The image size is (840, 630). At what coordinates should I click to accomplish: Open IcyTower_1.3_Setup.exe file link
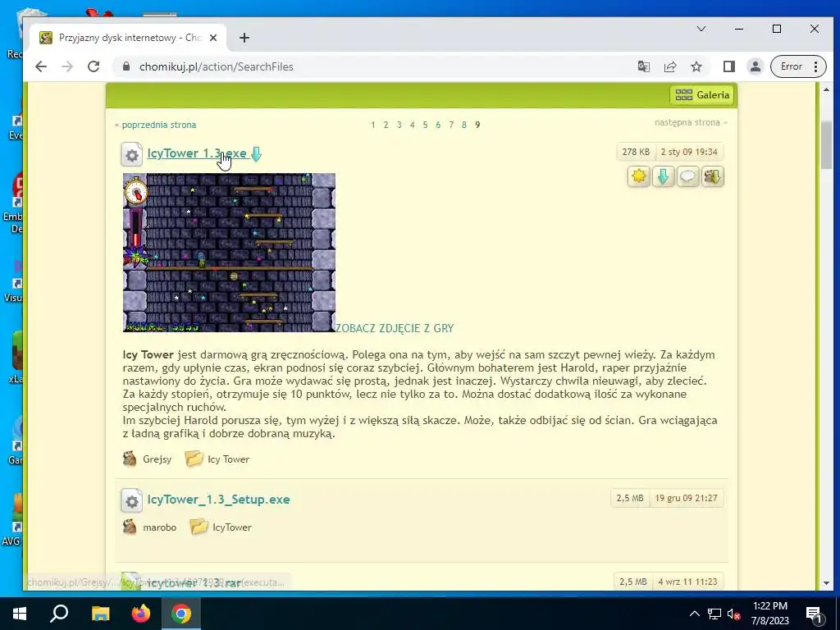pyautogui.click(x=218, y=500)
